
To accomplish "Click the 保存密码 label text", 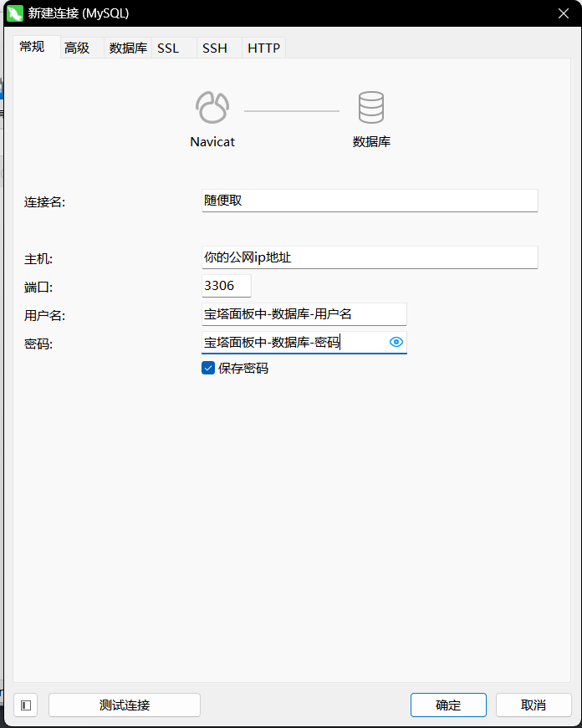I will (243, 368).
